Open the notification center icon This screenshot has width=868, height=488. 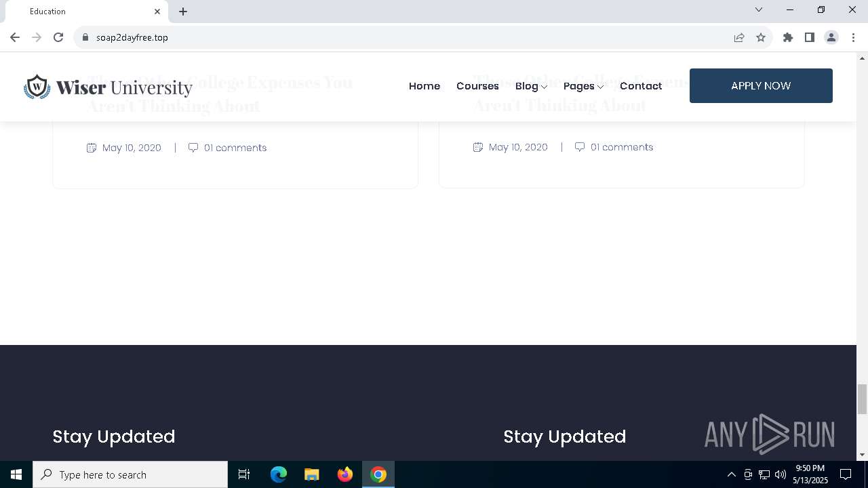pyautogui.click(x=846, y=474)
